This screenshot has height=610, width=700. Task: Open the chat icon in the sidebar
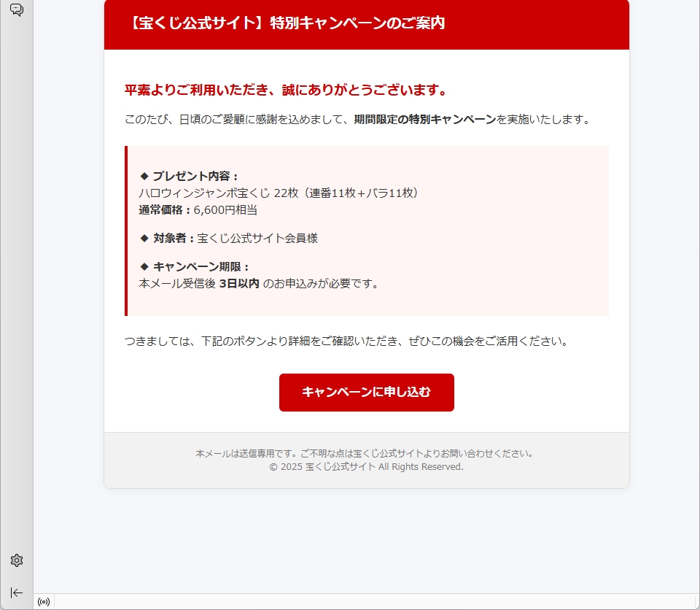pos(17,9)
